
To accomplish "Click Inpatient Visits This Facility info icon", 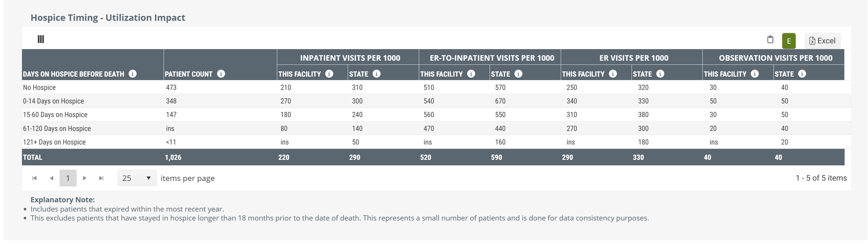I will [329, 74].
